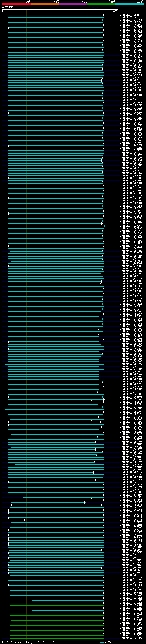Select the UniRef100_A6MMC8 label
Image resolution: width=146 pixels, height=644 pixels.
pos(131,40)
